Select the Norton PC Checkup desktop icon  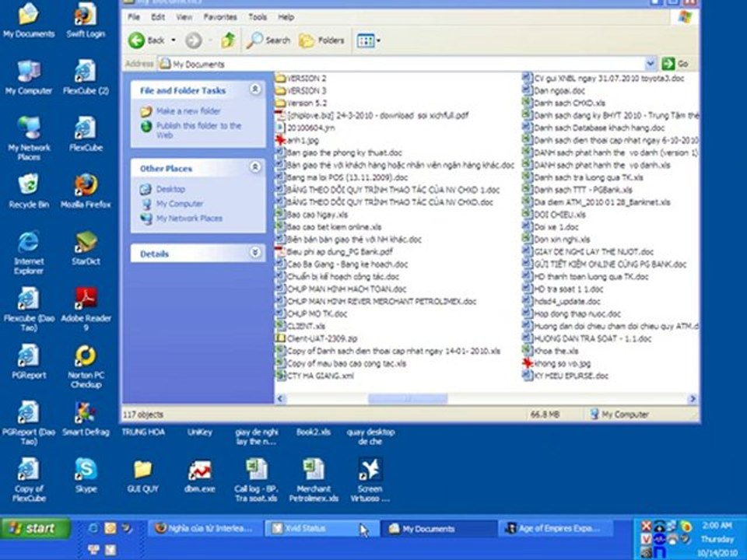(86, 366)
